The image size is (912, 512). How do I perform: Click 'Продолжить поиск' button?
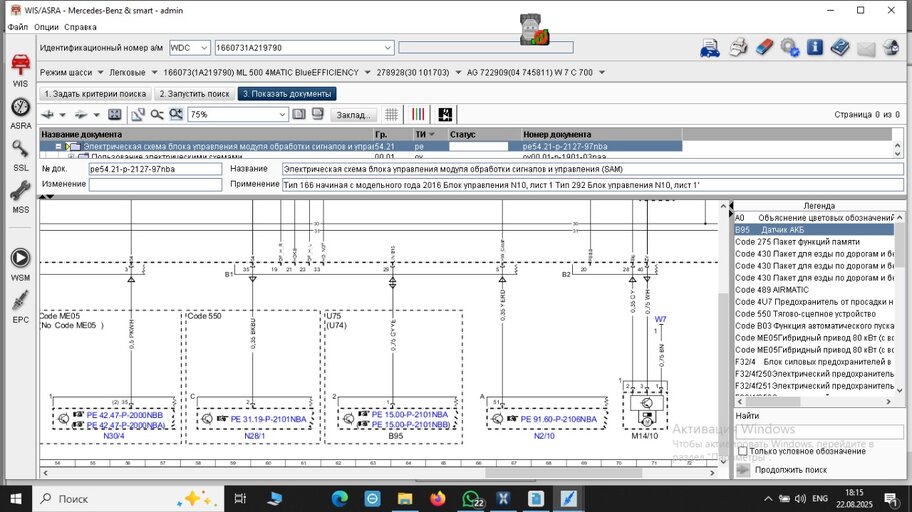point(790,470)
